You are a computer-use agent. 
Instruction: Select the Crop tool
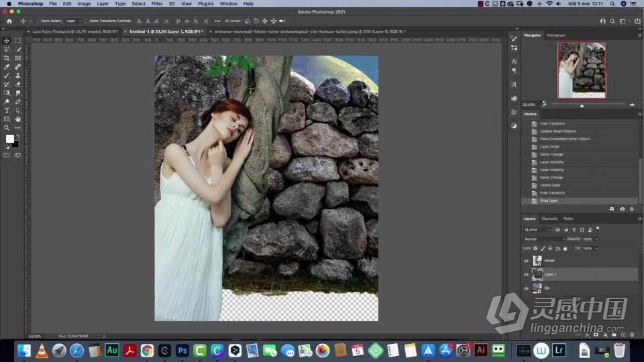7,58
